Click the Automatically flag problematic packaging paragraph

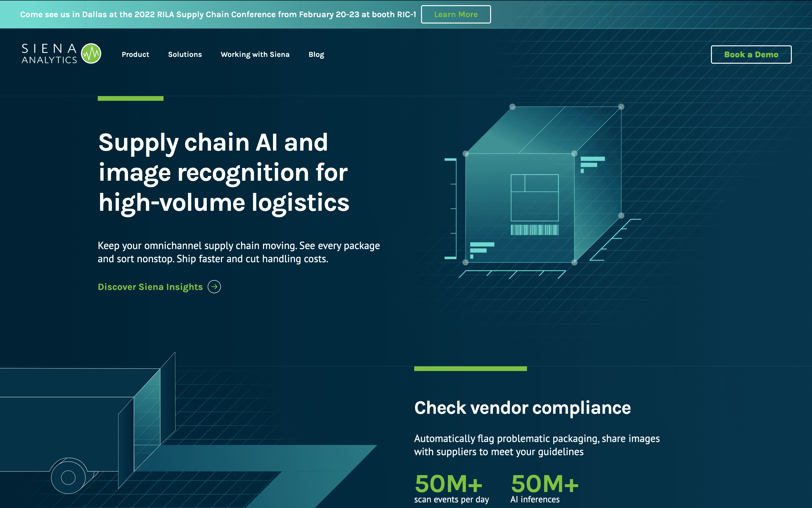pos(537,445)
